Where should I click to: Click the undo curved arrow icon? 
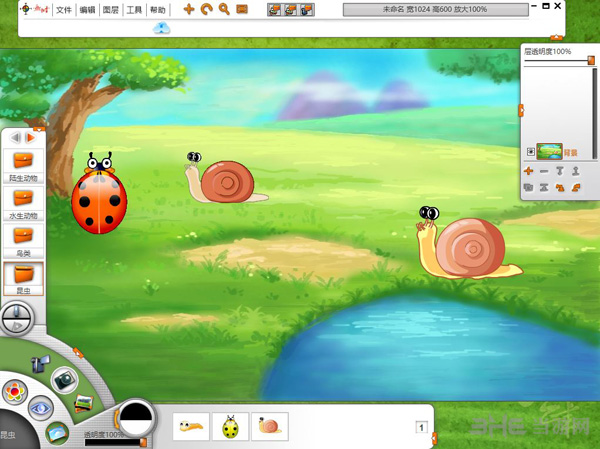pyautogui.click(x=207, y=9)
